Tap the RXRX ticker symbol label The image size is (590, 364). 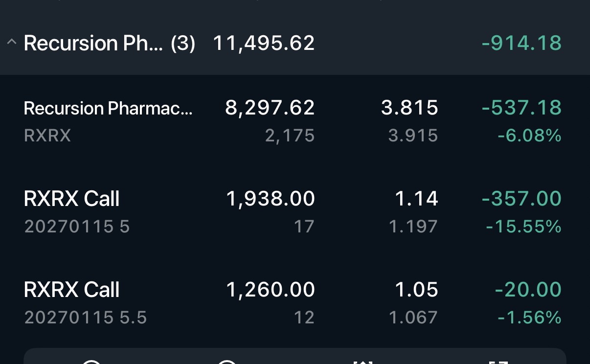[x=47, y=136]
